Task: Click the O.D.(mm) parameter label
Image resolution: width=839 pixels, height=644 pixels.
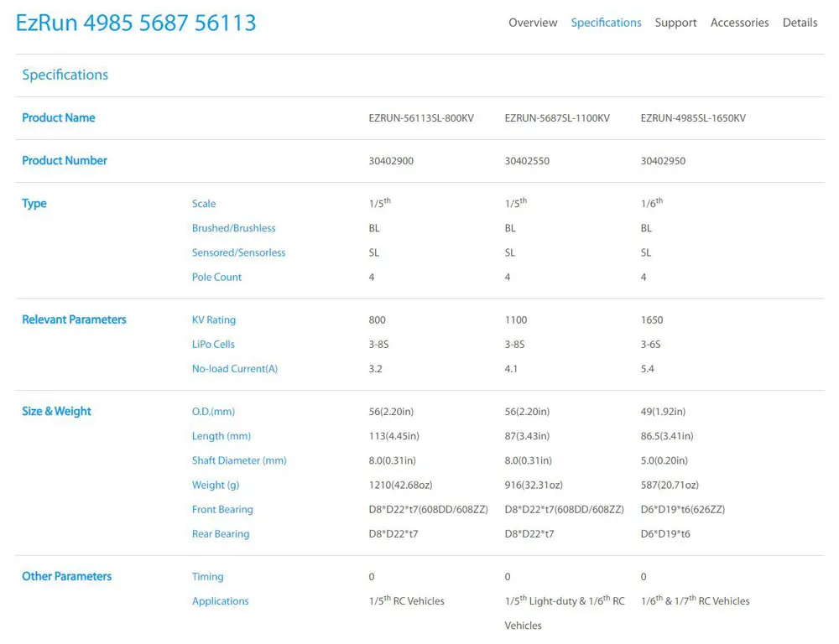Action: [x=213, y=412]
